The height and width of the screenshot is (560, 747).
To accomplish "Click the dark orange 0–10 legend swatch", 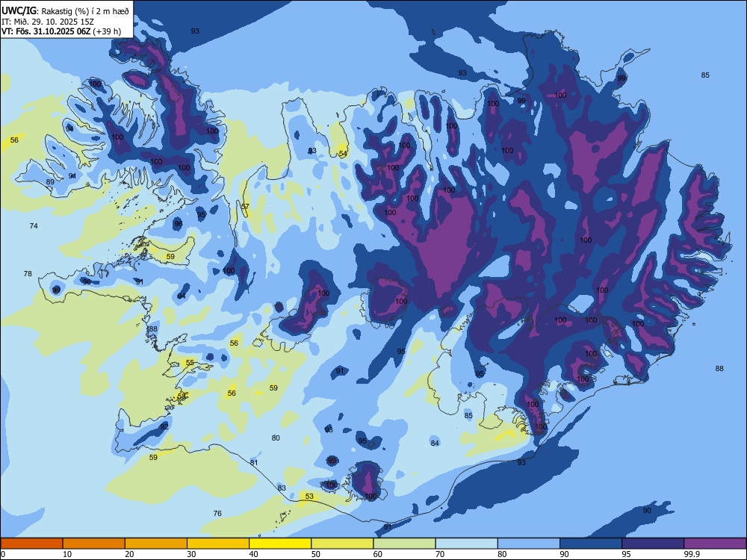I will pyautogui.click(x=31, y=544).
